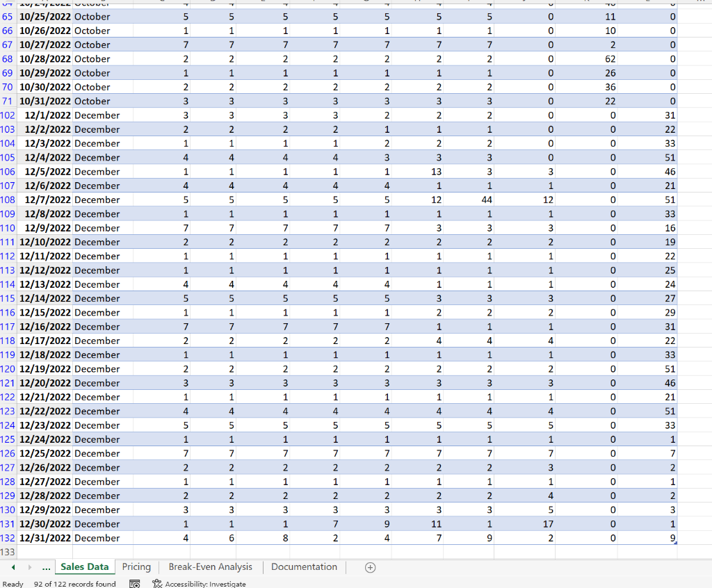Click the '92 of 122 records found' status
Viewport: 712px width, 588px height.
(x=74, y=584)
